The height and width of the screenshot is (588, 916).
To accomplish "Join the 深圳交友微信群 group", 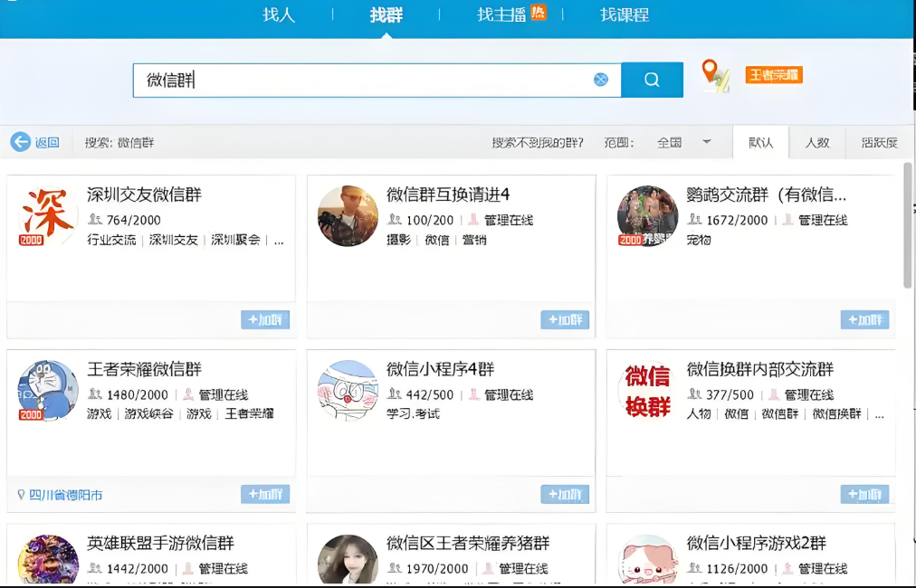I will tap(265, 320).
